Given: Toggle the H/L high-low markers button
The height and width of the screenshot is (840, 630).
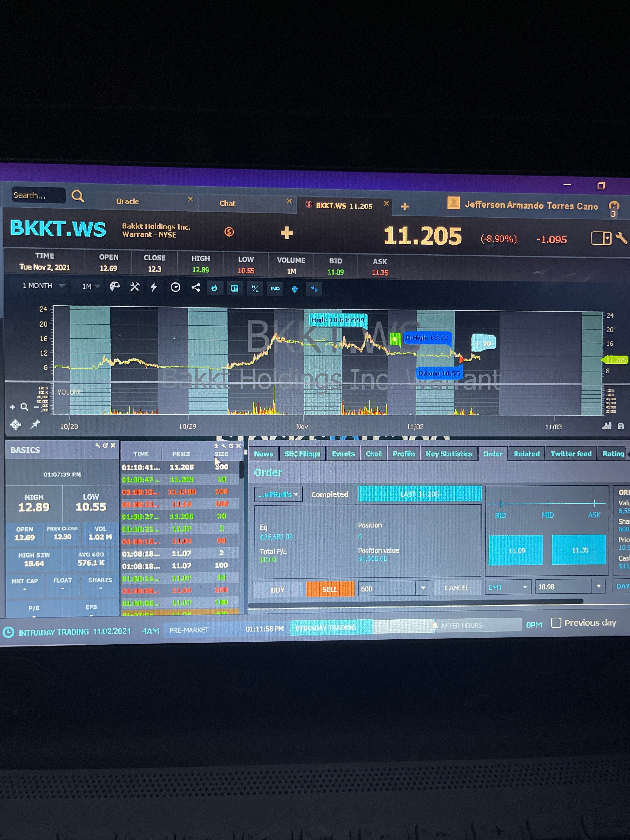Looking at the screenshot, I should [x=255, y=289].
